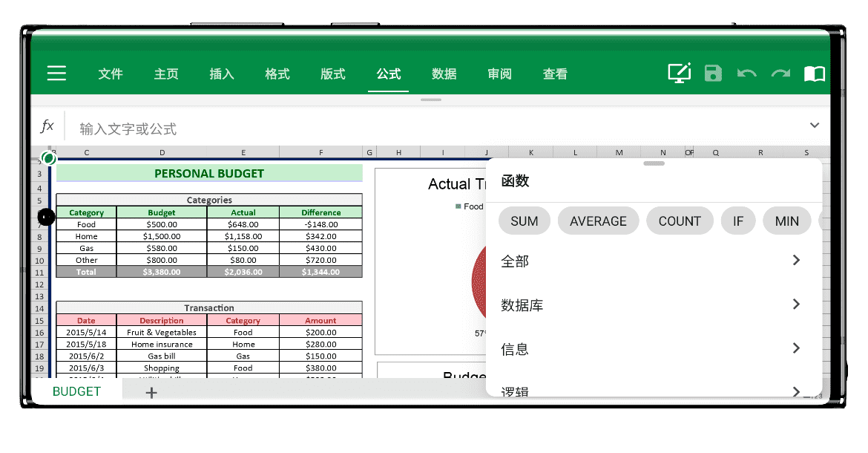Image resolution: width=868 pixels, height=453 pixels.
Task: Insert the IF function
Action: [738, 221]
